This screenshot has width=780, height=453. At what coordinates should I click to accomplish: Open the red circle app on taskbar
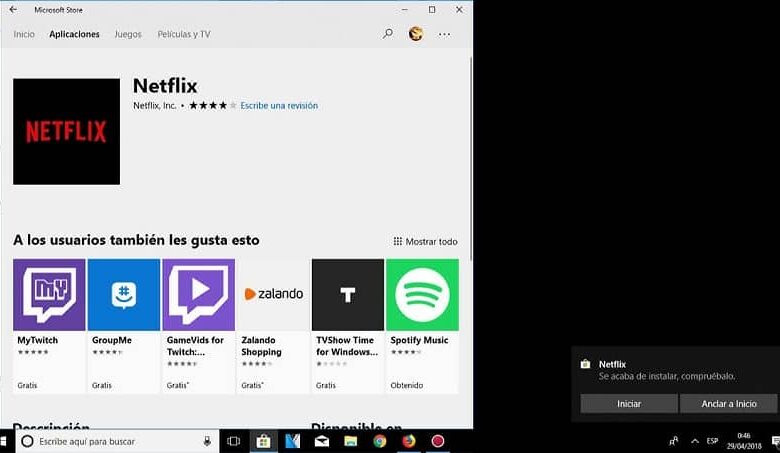[x=438, y=441]
